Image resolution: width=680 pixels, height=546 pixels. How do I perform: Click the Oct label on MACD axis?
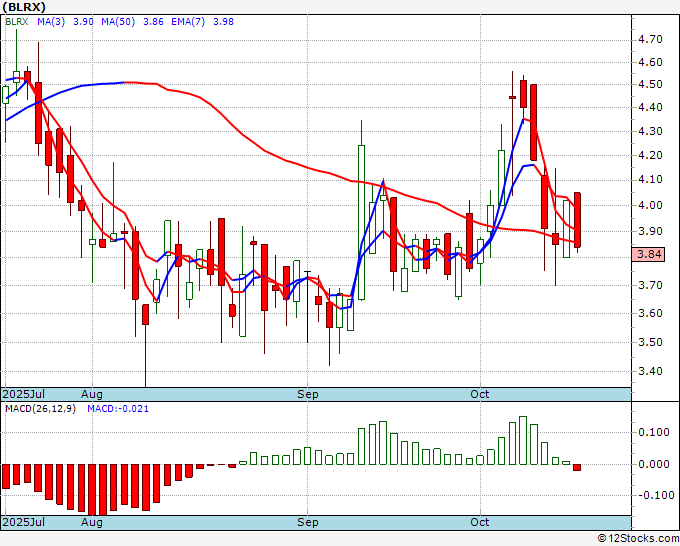(x=480, y=522)
